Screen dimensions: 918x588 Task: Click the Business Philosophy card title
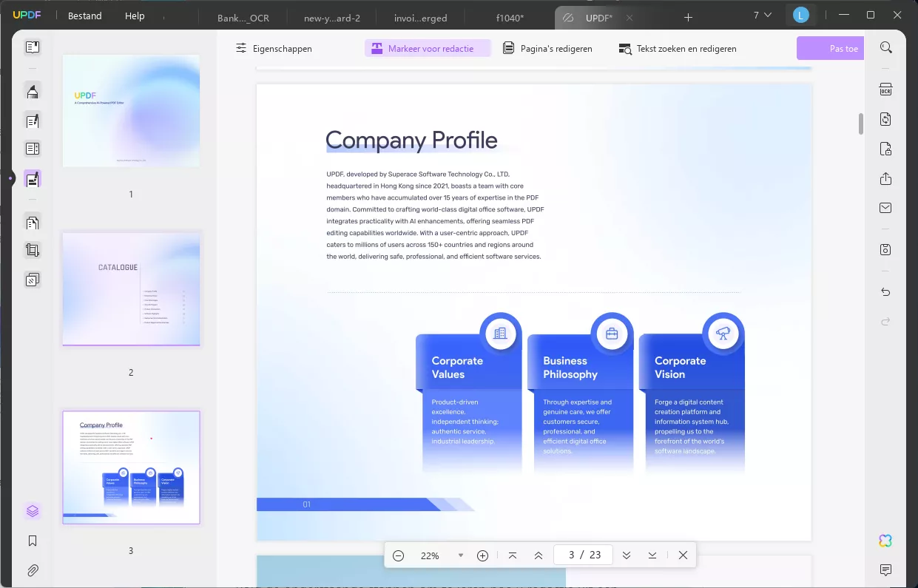coord(570,368)
